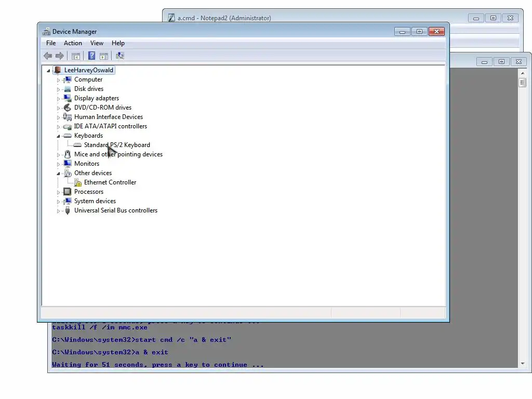
Task: Click the Human Interface Devices icon
Action: pyautogui.click(x=68, y=117)
